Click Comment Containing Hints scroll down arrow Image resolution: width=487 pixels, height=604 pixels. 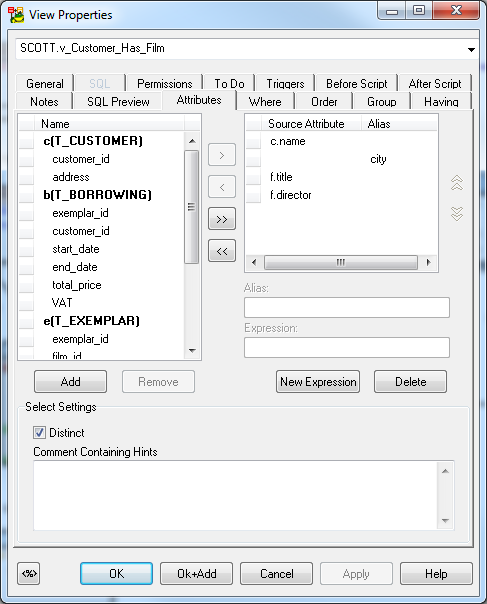tap(445, 520)
